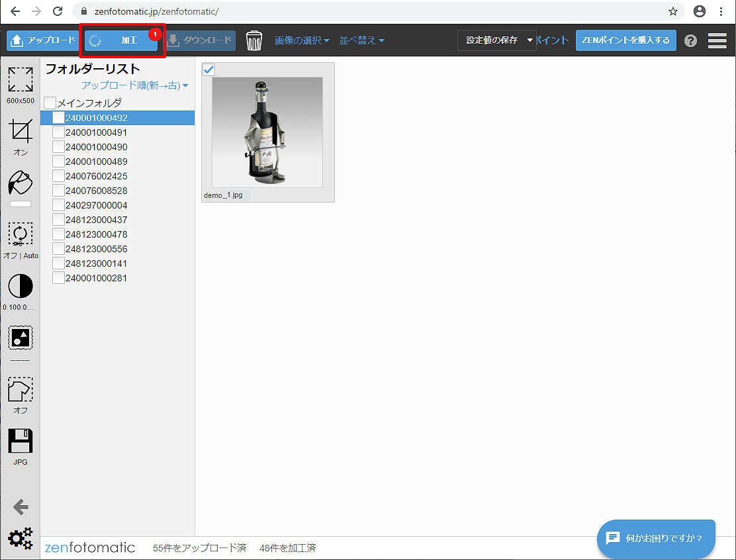Image resolution: width=736 pixels, height=560 pixels.
Task: Click 48件を加工済 status text
Action: coord(288,548)
